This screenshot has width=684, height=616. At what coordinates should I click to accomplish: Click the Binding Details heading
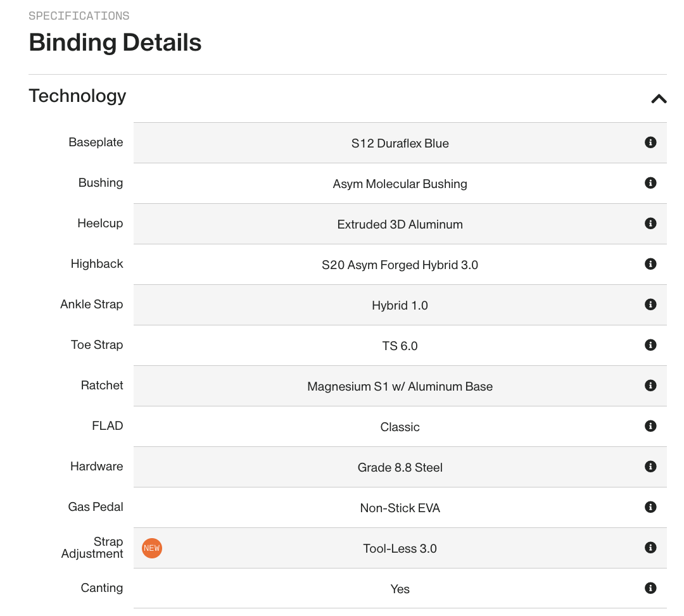(115, 42)
